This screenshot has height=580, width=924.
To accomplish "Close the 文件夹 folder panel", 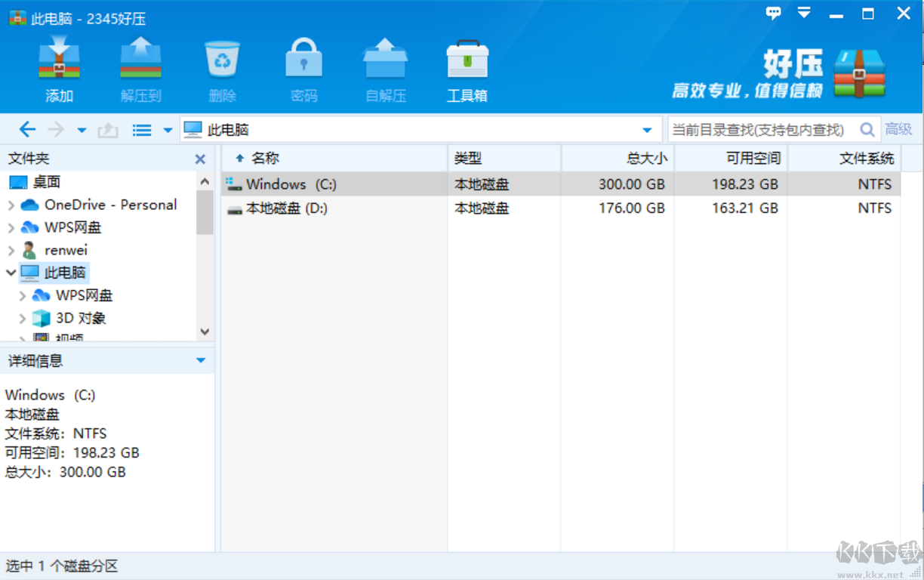I will (x=200, y=159).
